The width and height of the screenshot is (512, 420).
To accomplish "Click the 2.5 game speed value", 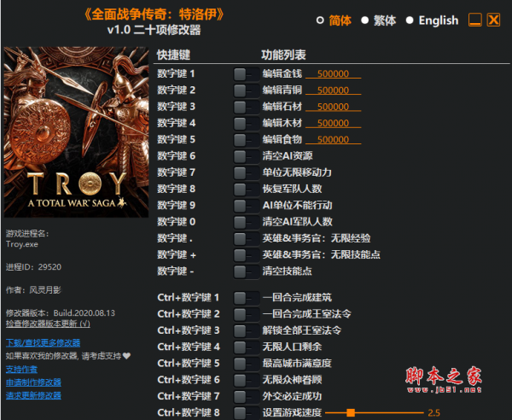I will point(434,413).
